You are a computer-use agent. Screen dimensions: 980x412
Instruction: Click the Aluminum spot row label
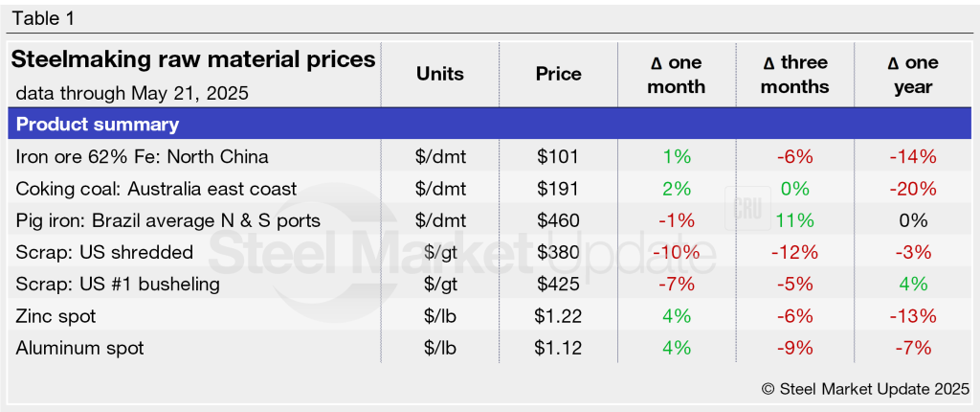click(x=79, y=348)
